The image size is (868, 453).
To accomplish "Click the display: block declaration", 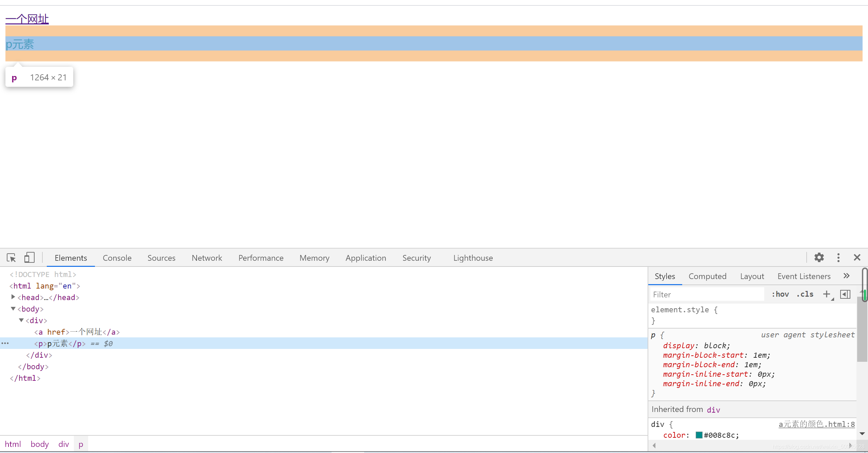I will click(696, 346).
